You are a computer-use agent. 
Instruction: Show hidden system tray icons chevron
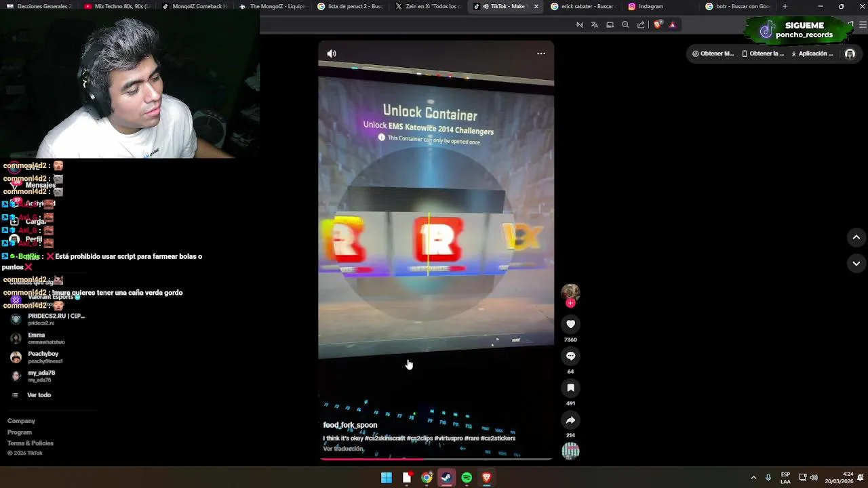tap(753, 478)
